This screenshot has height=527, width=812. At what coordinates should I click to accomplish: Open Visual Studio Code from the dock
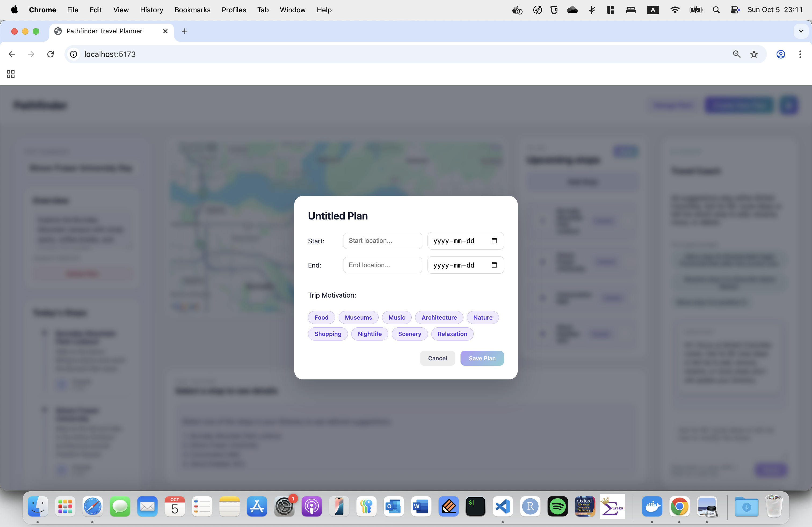[503, 507]
